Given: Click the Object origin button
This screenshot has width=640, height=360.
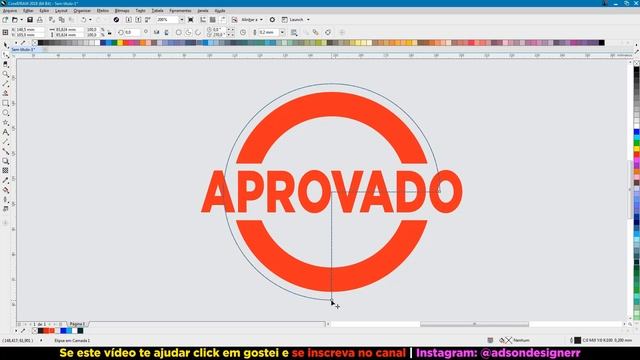Looking at the screenshot, I should (x=5, y=32).
